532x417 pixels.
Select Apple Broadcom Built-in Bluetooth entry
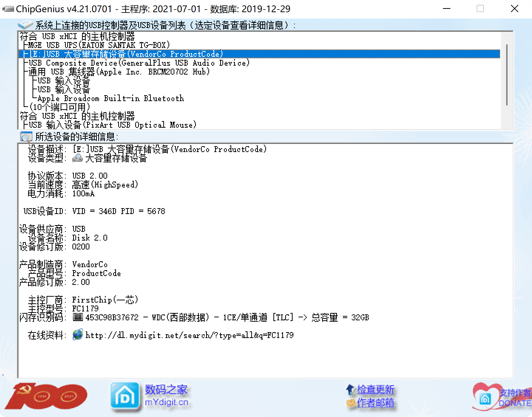tap(110, 98)
